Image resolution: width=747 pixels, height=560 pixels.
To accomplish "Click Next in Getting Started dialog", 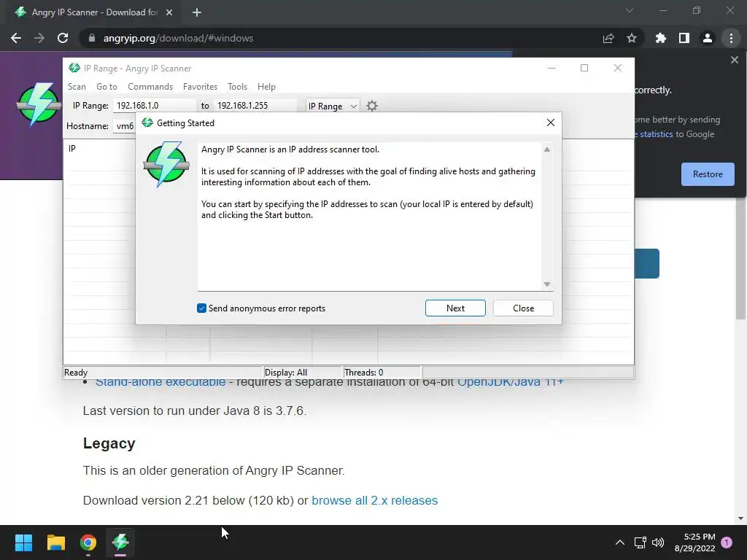I will point(455,308).
